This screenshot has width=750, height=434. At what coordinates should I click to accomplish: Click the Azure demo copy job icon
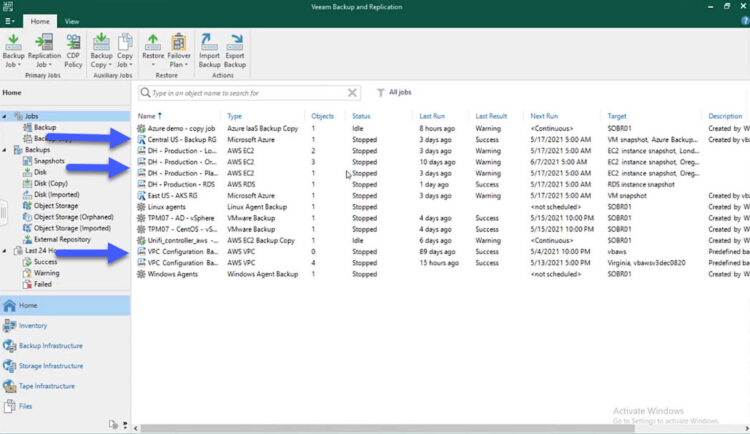pos(141,128)
